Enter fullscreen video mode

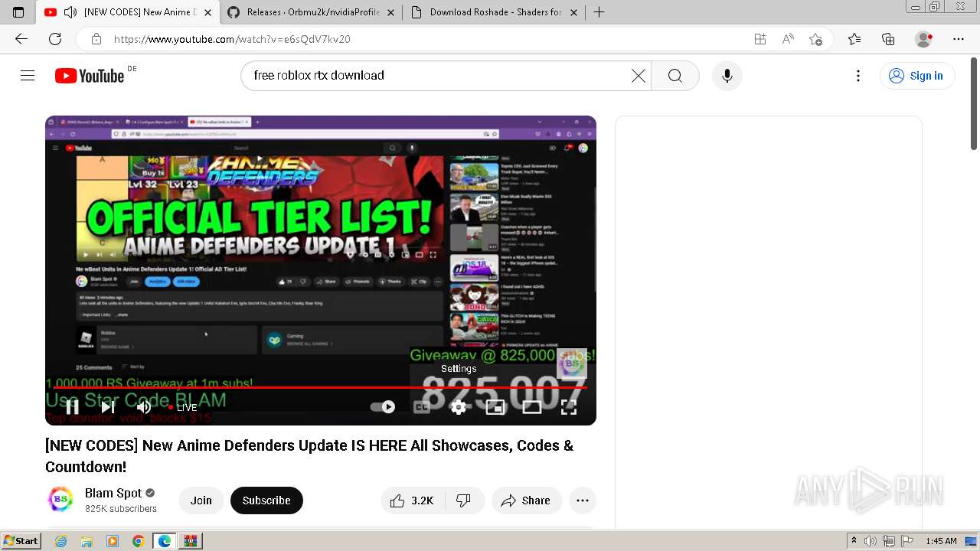tap(569, 407)
